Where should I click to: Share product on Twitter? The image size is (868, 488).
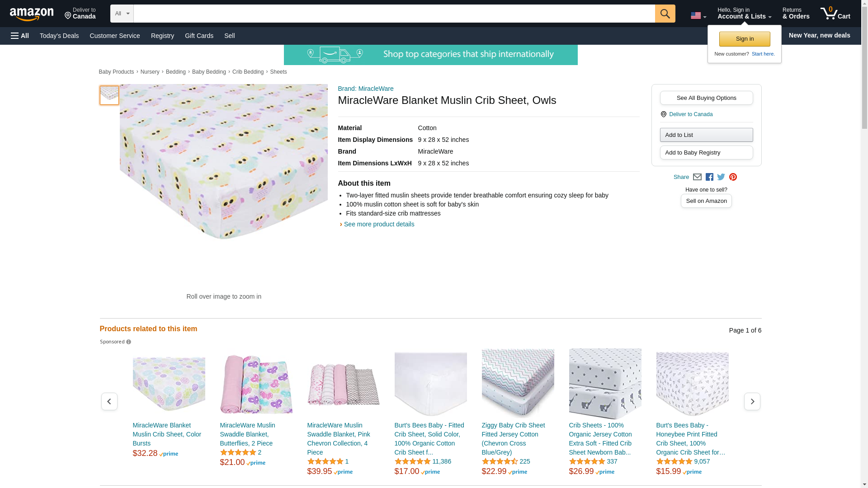pos(721,177)
